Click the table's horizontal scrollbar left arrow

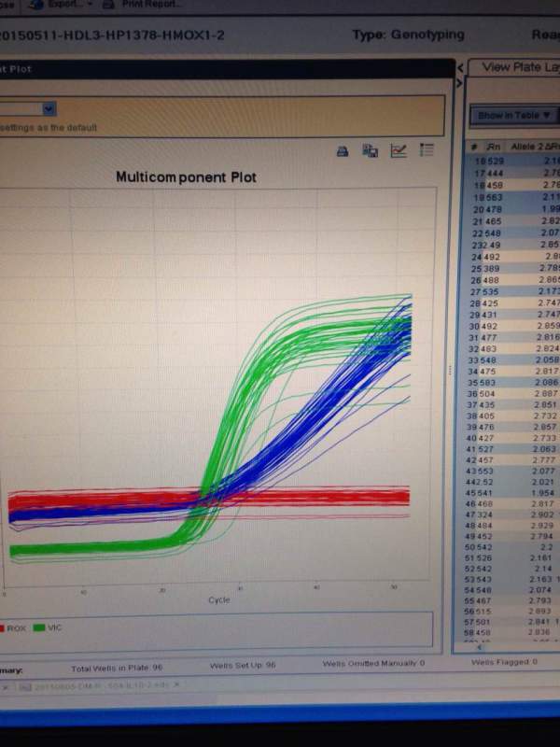(480, 647)
